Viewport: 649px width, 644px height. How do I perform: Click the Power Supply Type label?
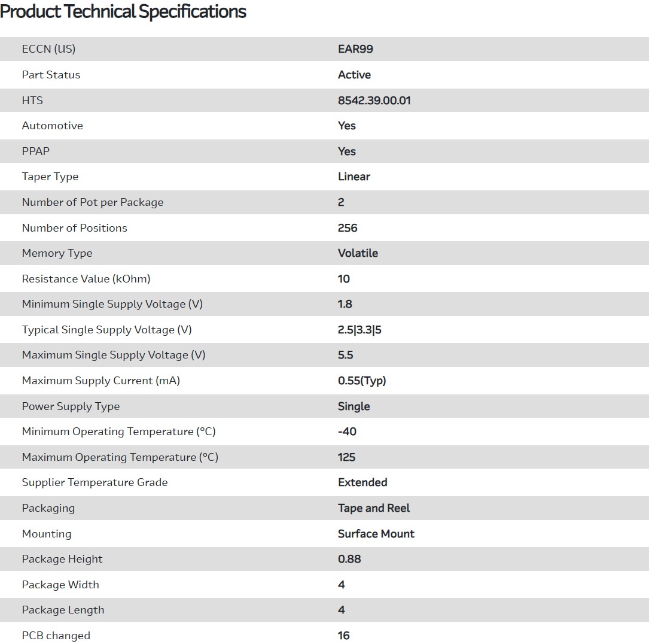(x=71, y=406)
